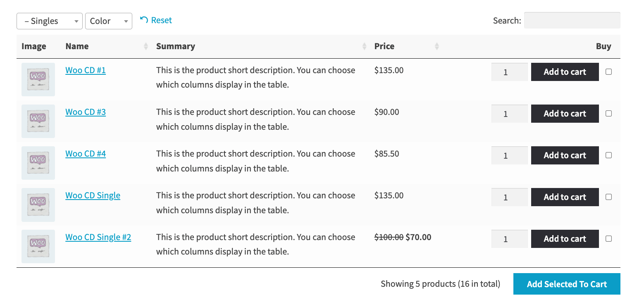644x307 pixels.
Task: Sort table by Name column arrows
Action: [146, 46]
